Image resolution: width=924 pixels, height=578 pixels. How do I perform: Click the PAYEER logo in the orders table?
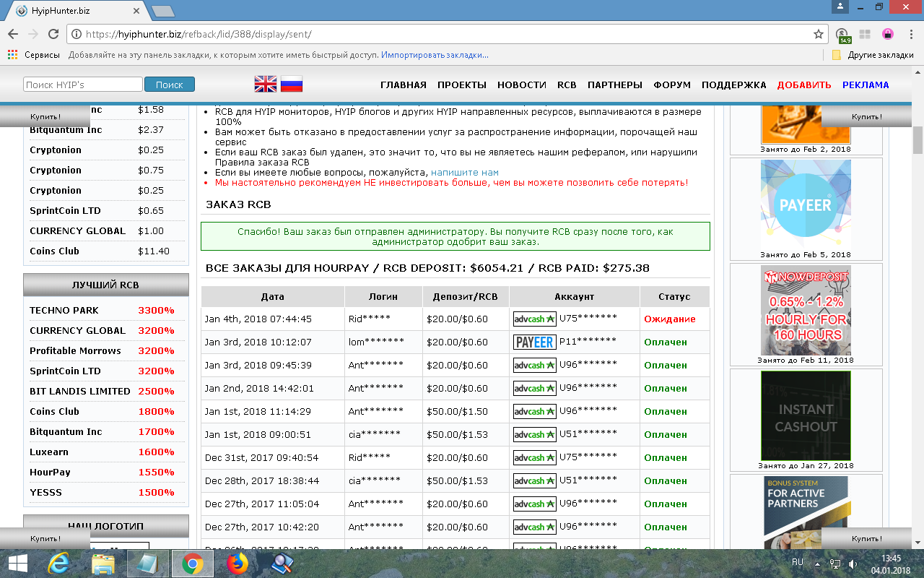click(534, 342)
